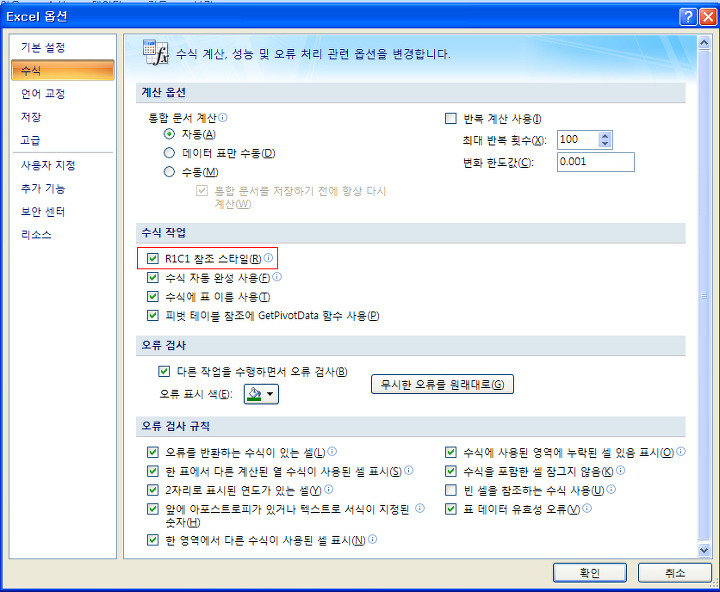720x592 pixels.
Task: Click the help question mark icon in title bar
Action: 688,17
